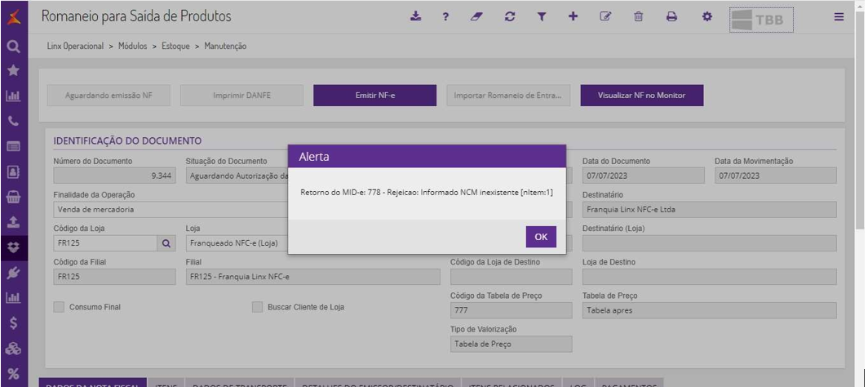Click the Código da Loja input FR125
The width and height of the screenshot is (868, 387).
click(x=105, y=243)
